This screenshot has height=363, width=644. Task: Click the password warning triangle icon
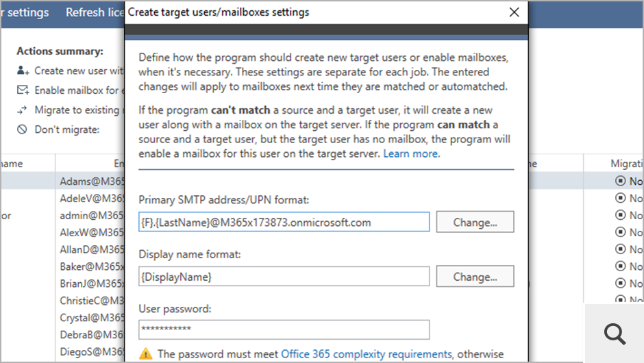[146, 353]
